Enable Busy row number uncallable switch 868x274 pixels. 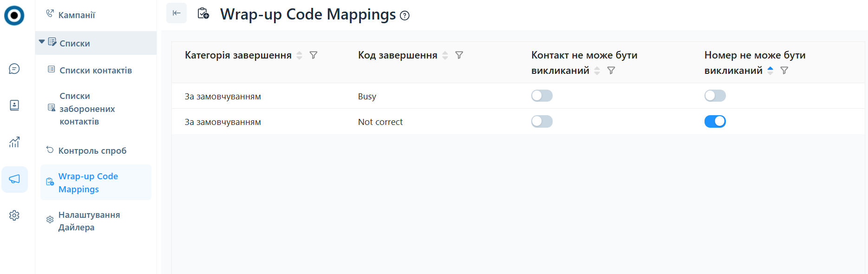pyautogui.click(x=715, y=96)
